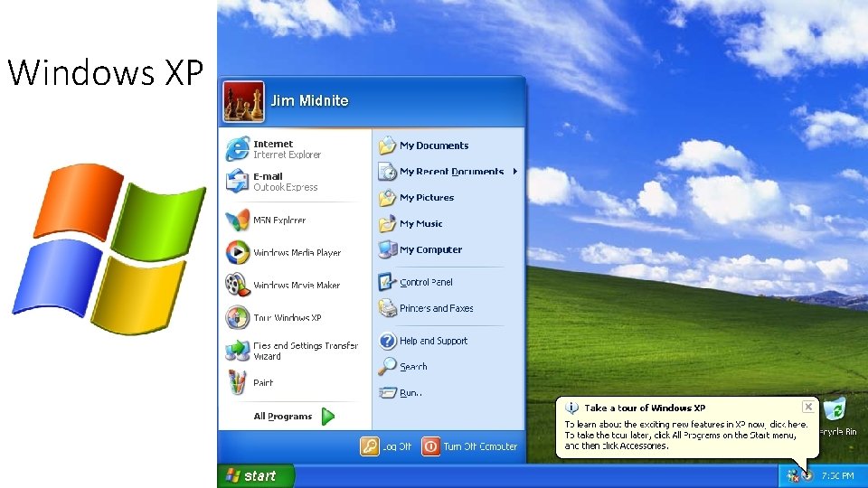Choose Windows Movie Maker label
The height and width of the screenshot is (488, 868).
[x=297, y=286]
